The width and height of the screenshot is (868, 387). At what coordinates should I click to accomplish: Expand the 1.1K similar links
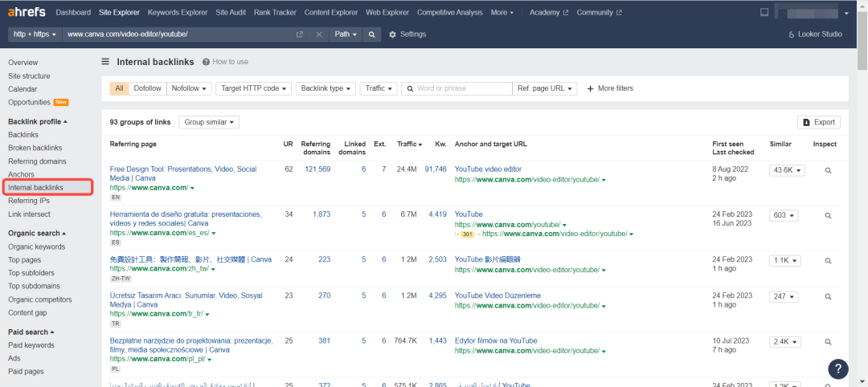785,260
